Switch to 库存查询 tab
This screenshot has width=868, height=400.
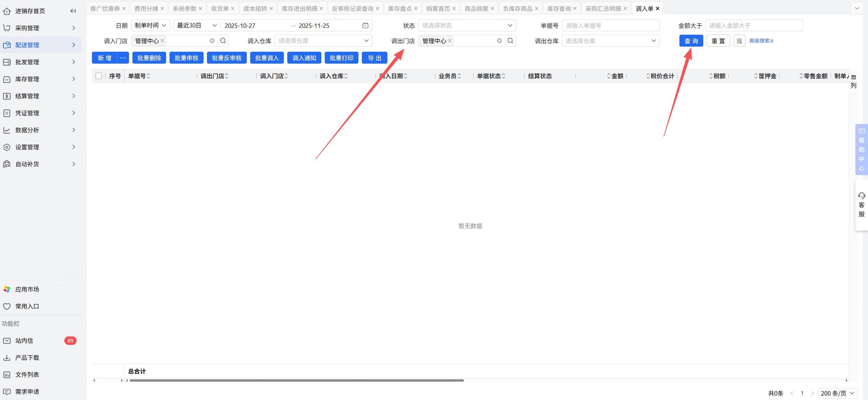tap(559, 9)
